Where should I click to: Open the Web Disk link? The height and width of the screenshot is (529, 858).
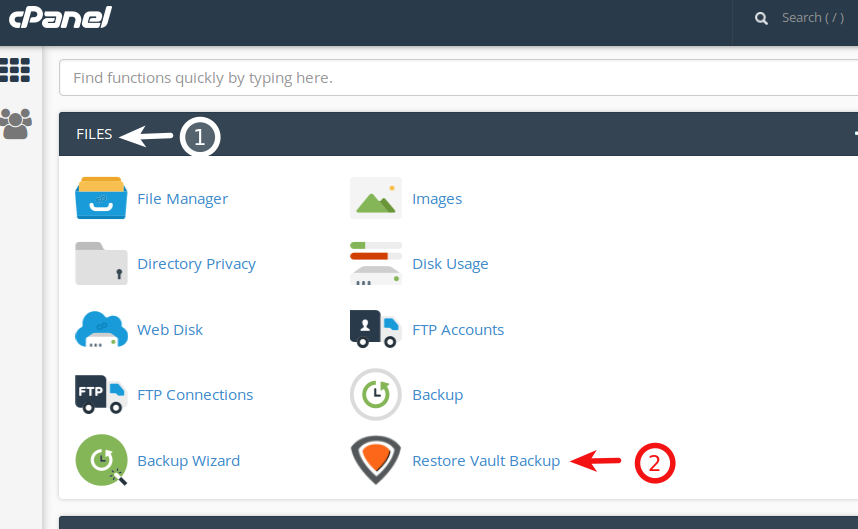[x=170, y=330]
